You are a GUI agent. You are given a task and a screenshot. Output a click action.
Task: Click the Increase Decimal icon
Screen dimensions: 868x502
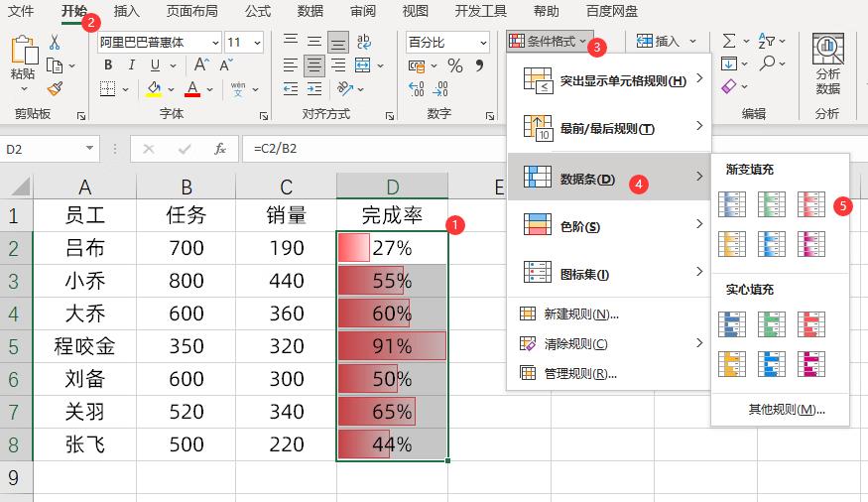click(416, 89)
